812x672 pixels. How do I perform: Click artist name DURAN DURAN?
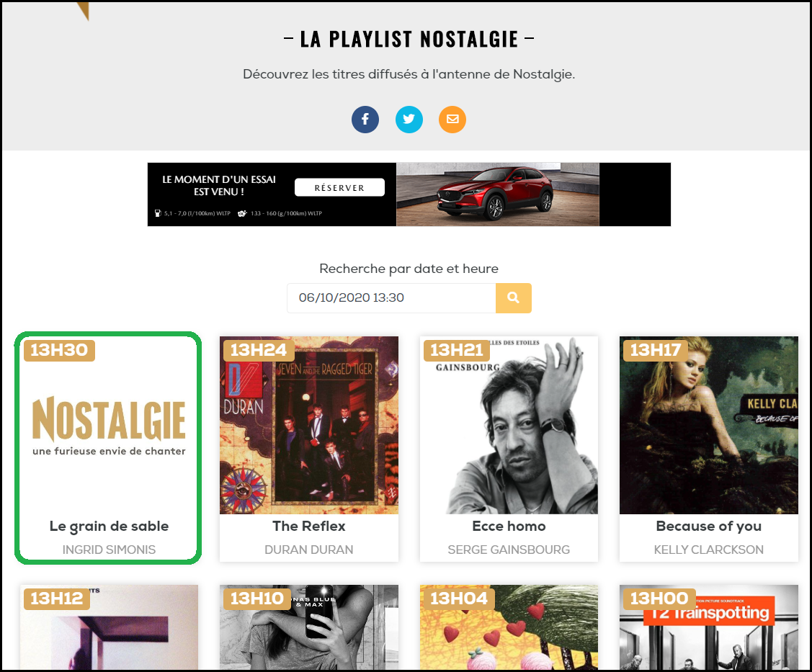coord(309,550)
